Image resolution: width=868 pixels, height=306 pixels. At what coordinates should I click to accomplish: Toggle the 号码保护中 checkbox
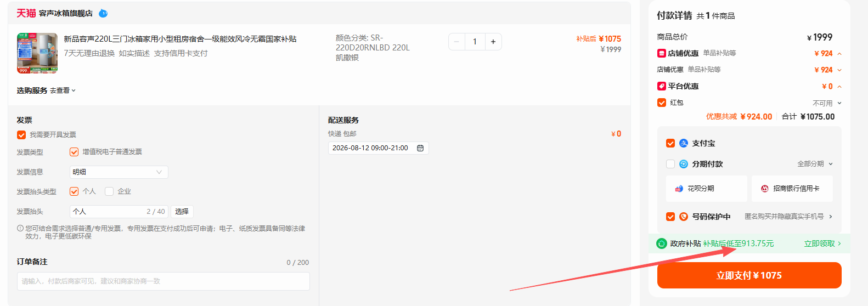670,217
